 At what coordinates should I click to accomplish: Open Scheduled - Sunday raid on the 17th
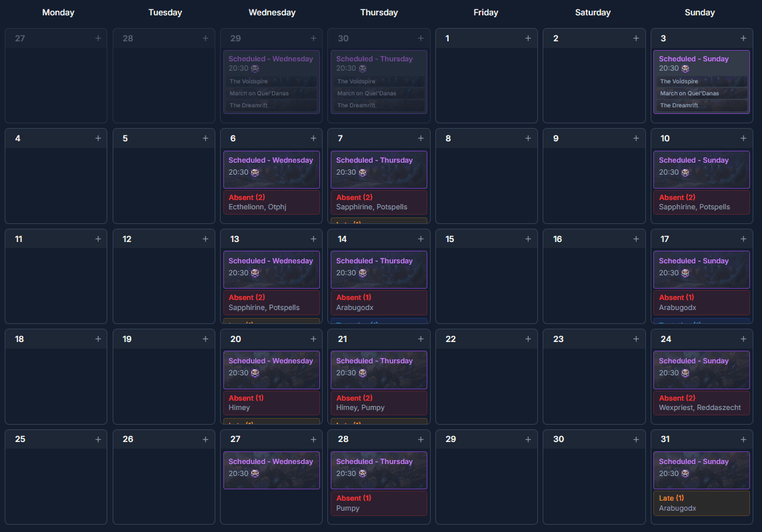701,269
